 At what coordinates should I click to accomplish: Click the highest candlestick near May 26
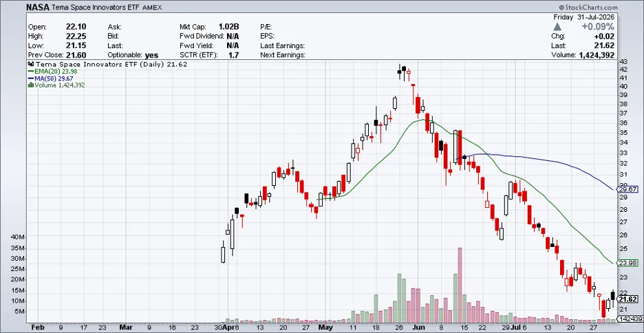point(399,72)
